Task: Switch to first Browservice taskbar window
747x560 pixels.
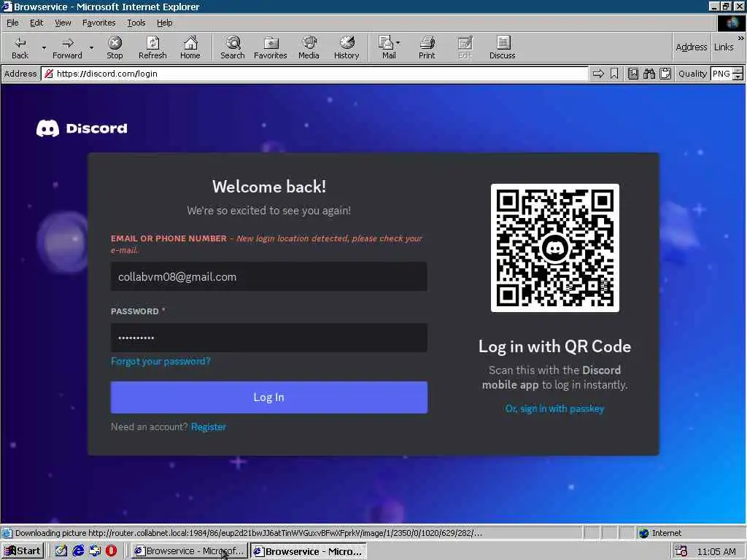Action: 190,551
